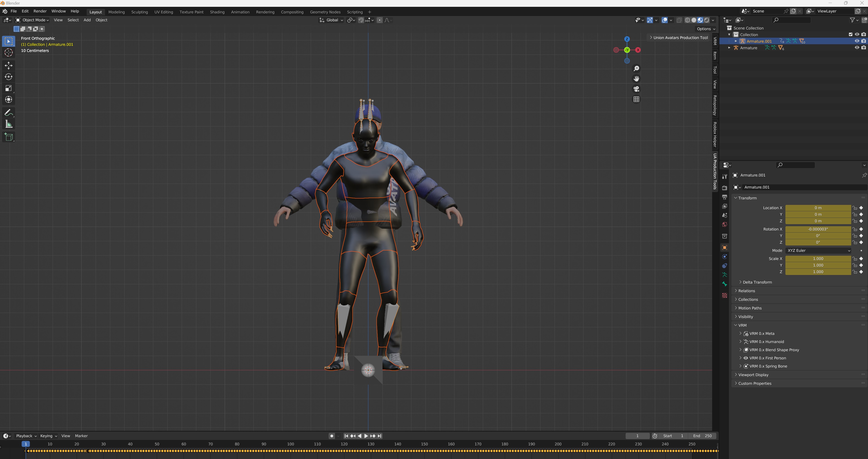Uncheck the Collection exclude checkbox
The height and width of the screenshot is (459, 868).
coord(851,34)
